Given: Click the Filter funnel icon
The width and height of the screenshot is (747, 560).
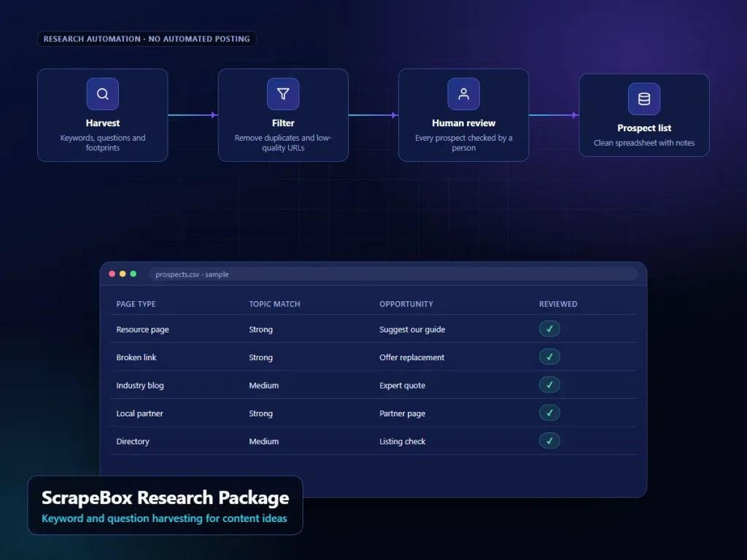Looking at the screenshot, I should pos(283,94).
